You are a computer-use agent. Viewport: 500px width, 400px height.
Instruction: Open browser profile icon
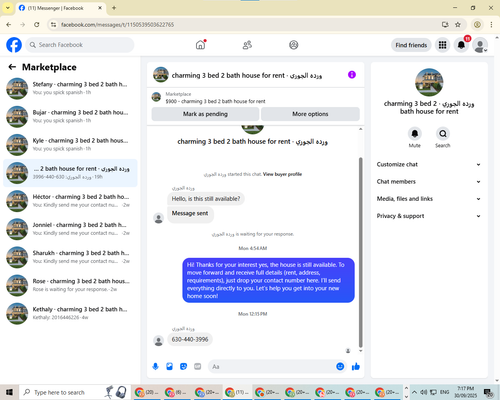coord(477,25)
